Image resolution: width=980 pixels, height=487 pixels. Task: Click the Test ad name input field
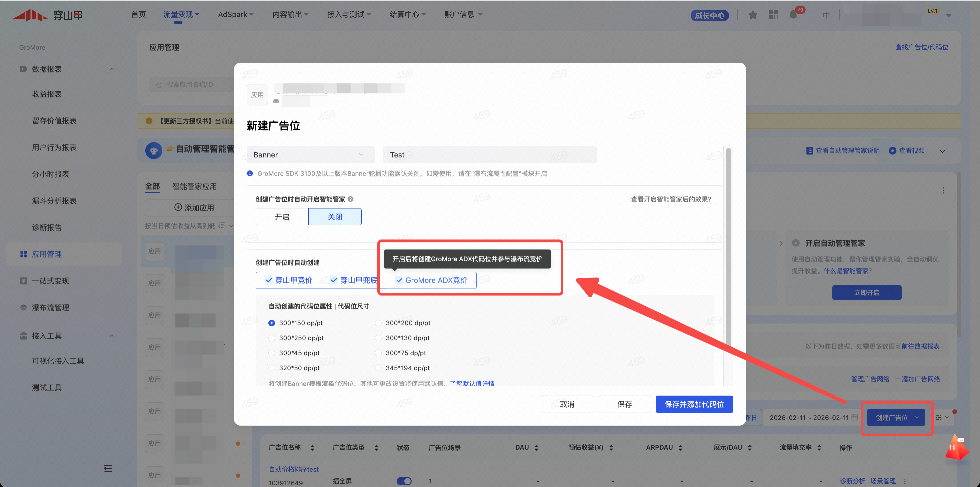point(489,154)
